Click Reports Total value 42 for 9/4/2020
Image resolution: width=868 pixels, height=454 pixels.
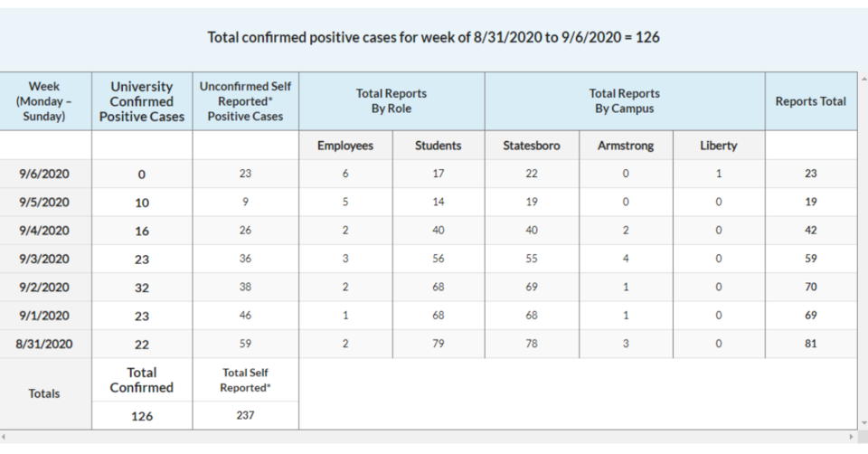[810, 230]
